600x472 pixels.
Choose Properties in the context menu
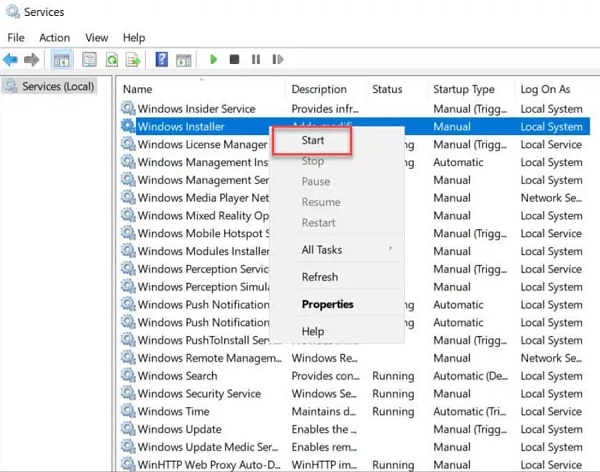pyautogui.click(x=338, y=304)
